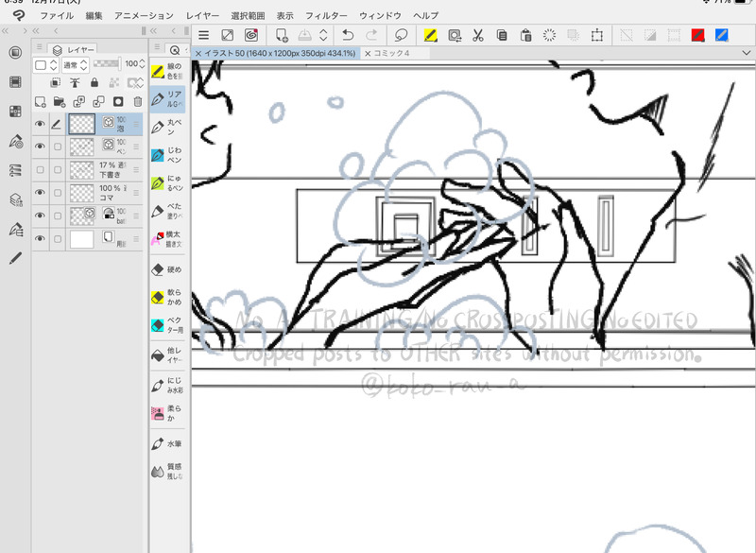This screenshot has height=553, width=756.
Task: Collapse the left palette dock with double chevron
Action: click(x=6, y=31)
